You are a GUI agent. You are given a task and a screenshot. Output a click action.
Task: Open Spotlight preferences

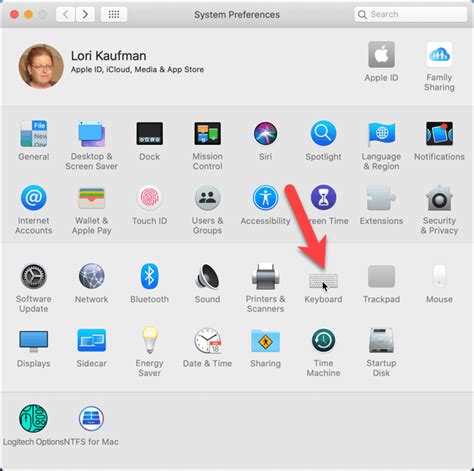[323, 134]
